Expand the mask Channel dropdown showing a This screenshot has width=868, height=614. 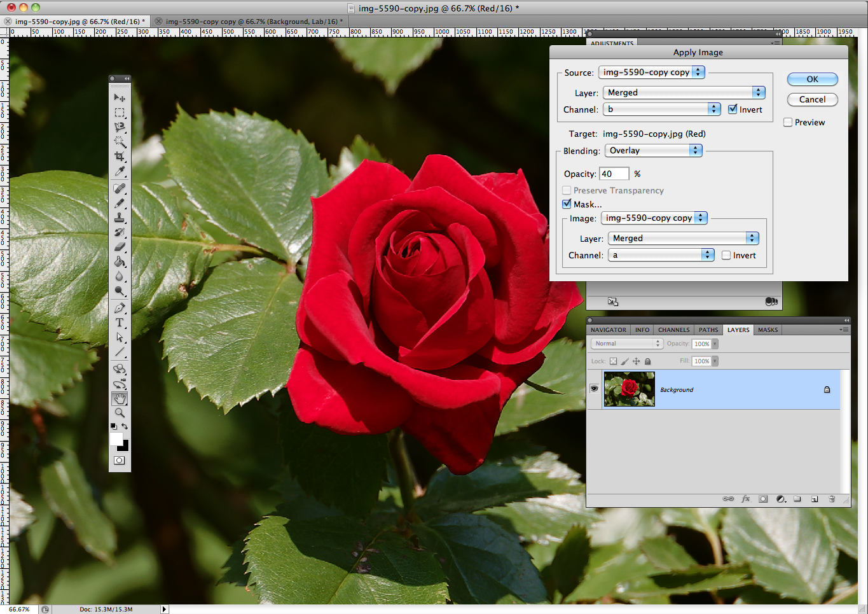tap(661, 255)
